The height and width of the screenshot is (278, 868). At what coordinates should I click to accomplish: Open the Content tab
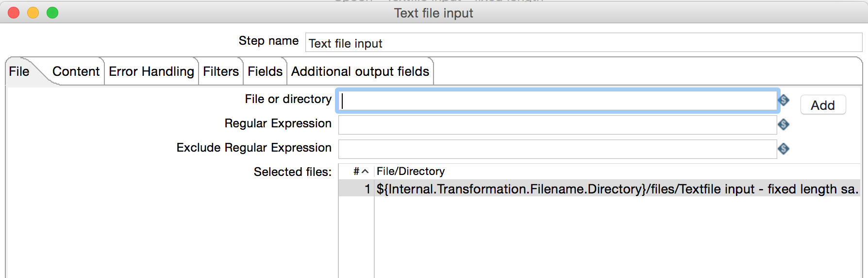coord(76,72)
